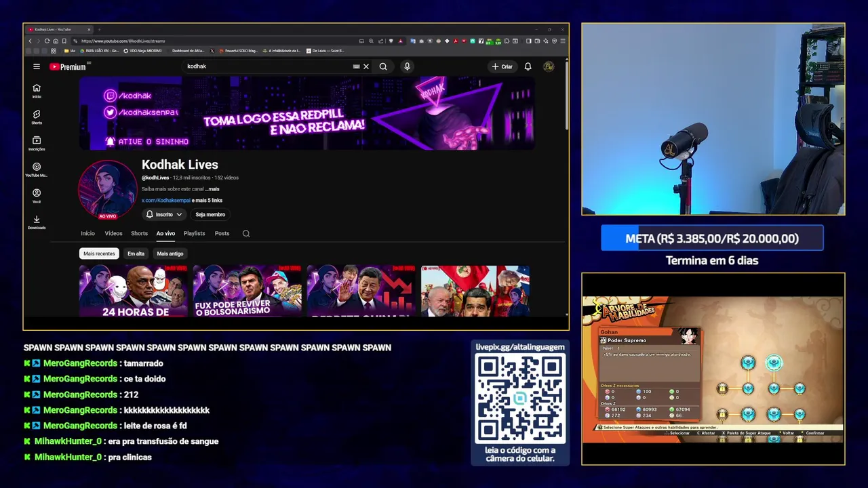Submit search with magnifier button
868x488 pixels.
click(383, 66)
